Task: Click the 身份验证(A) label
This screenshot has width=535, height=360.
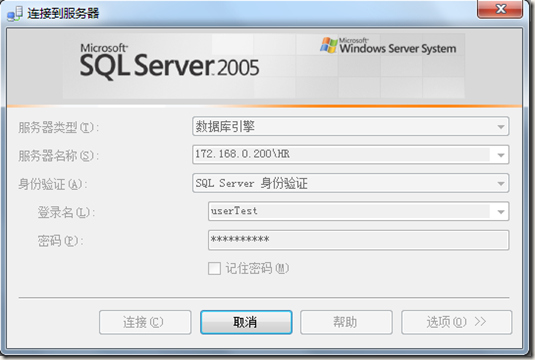Action: 53,184
